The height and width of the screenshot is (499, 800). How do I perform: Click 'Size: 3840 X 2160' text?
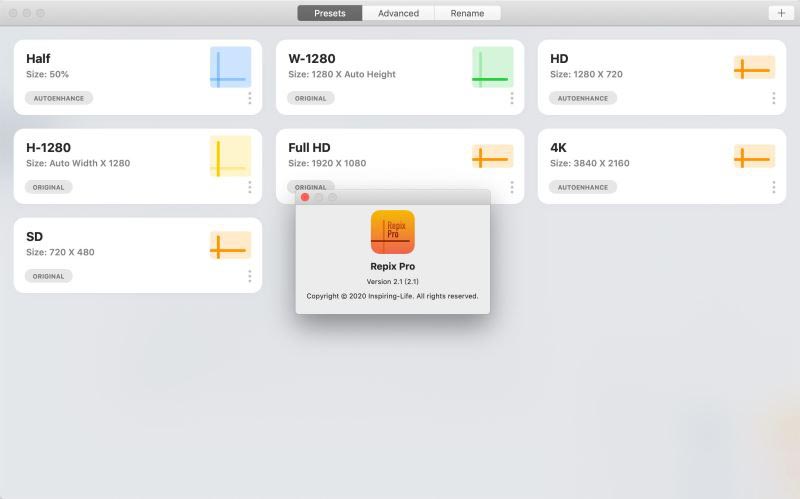click(590, 163)
